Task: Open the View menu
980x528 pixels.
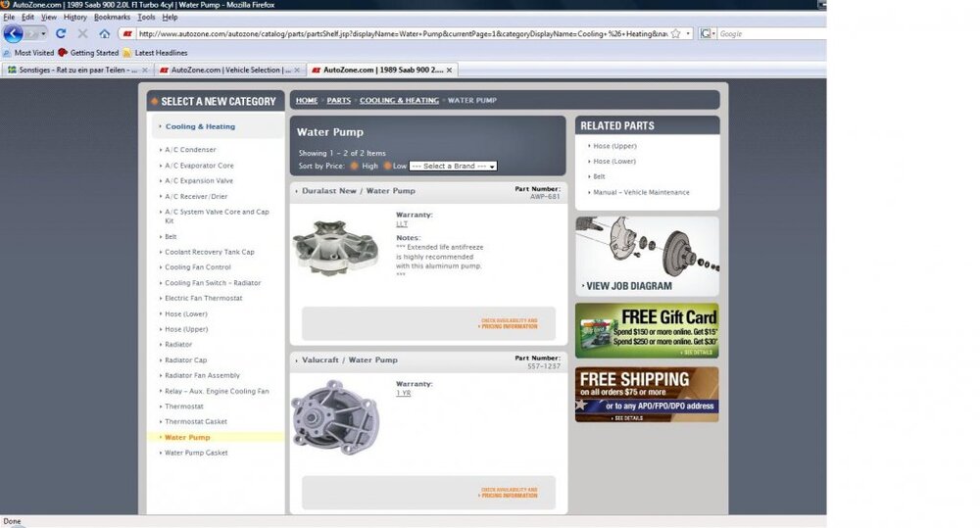Action: coord(49,17)
